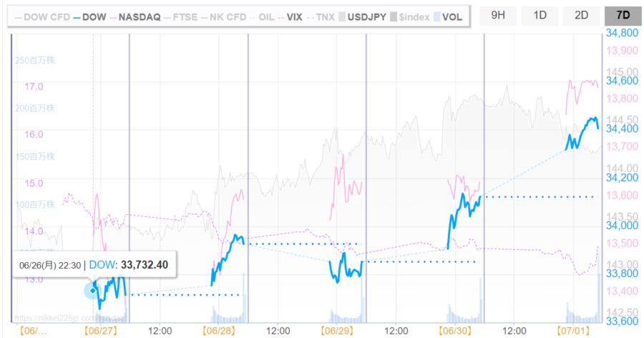Select the 2D time range
This screenshot has width=644, height=338.
(x=582, y=15)
